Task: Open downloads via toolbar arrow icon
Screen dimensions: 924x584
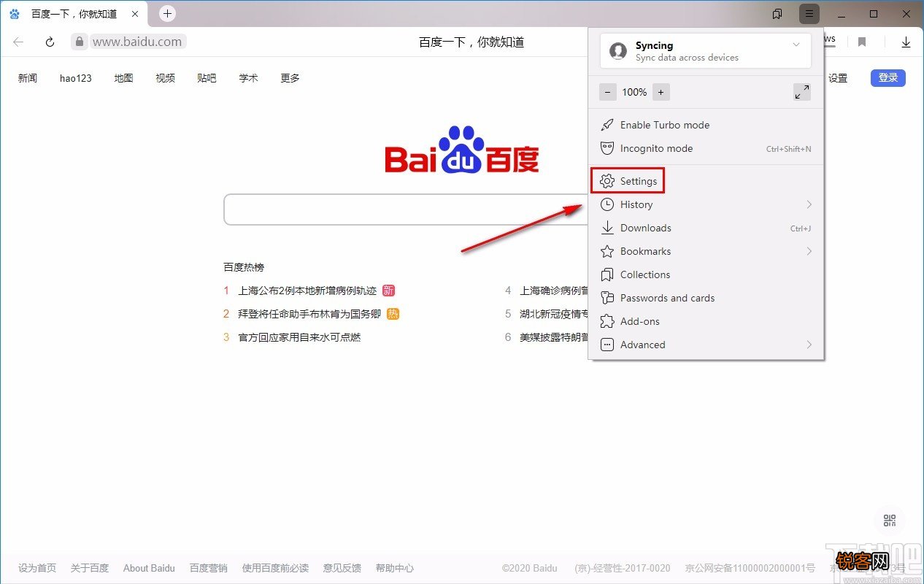Action: (906, 42)
